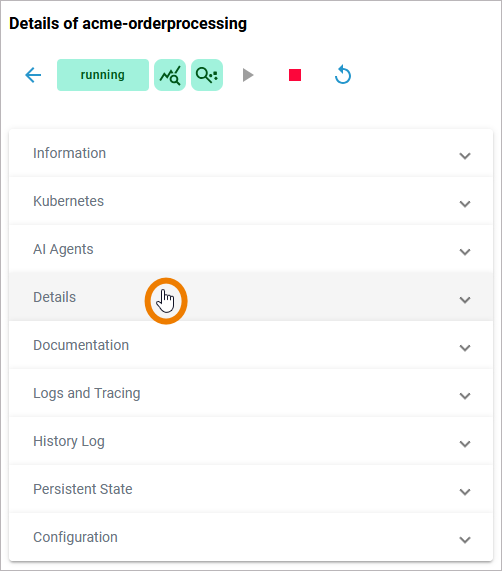Screen dimensions: 502x571
Task: Click the History Log chevron
Action: tap(465, 444)
